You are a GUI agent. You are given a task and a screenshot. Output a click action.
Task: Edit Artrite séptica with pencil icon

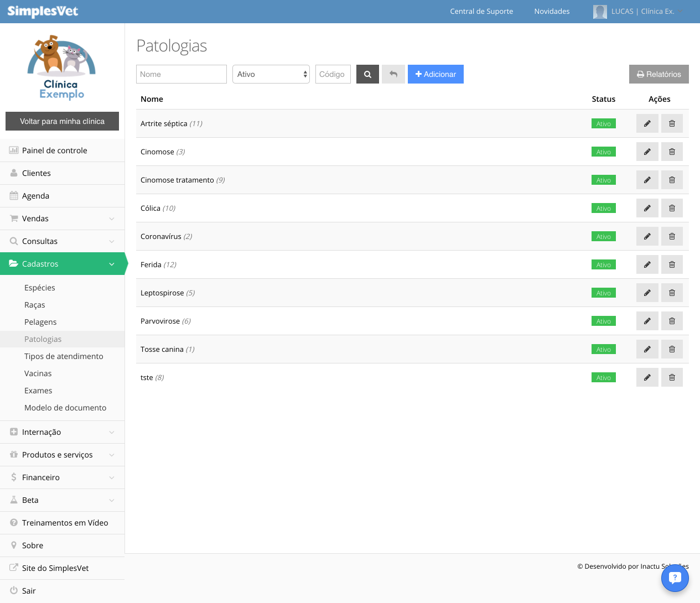(x=647, y=123)
